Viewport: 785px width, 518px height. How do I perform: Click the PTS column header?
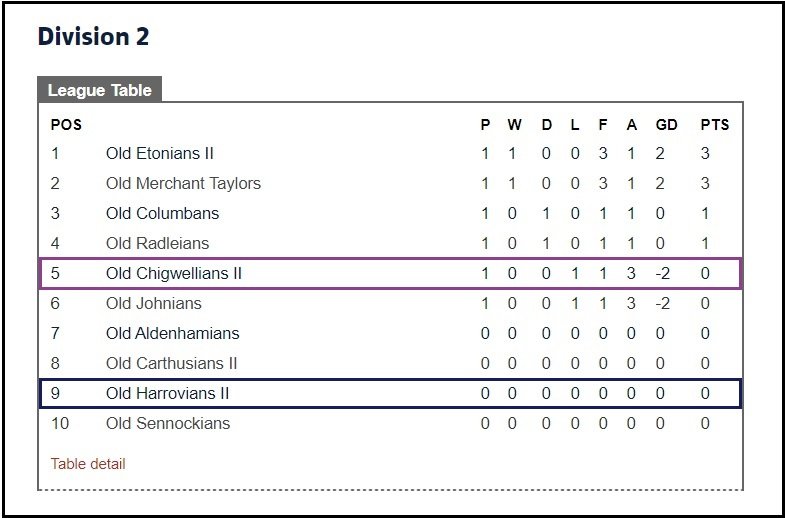point(714,125)
